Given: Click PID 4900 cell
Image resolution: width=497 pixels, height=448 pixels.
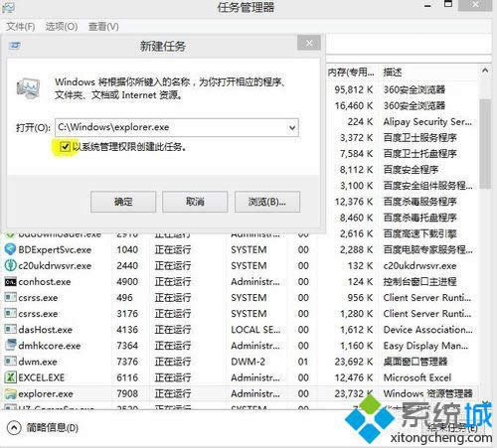Looking at the screenshot, I should point(127,282).
